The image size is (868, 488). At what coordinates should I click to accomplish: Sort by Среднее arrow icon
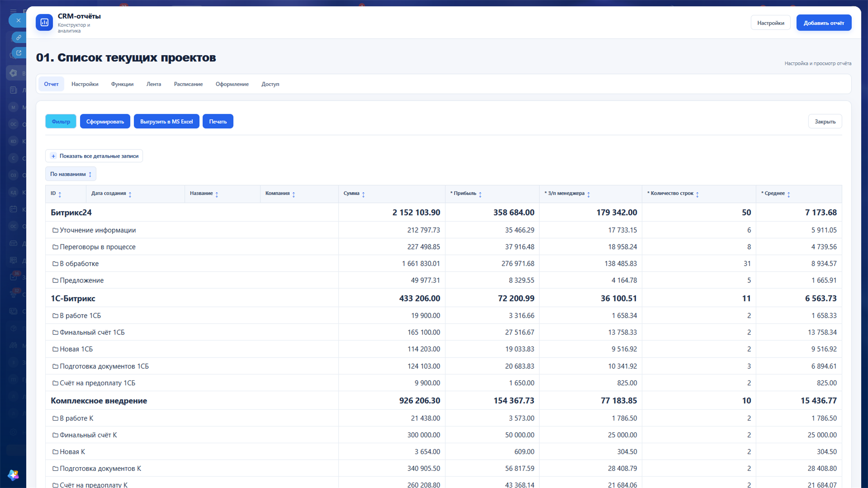click(x=788, y=194)
